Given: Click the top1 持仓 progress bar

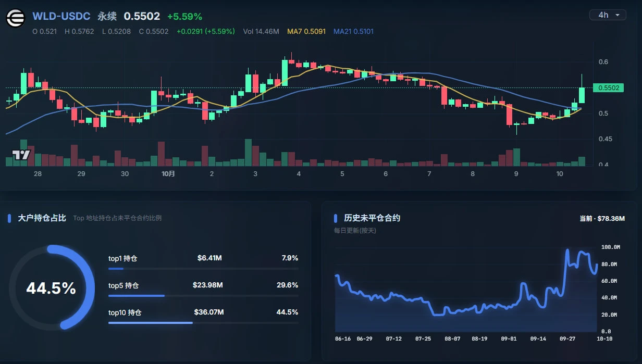Looking at the screenshot, I should coord(203,269).
